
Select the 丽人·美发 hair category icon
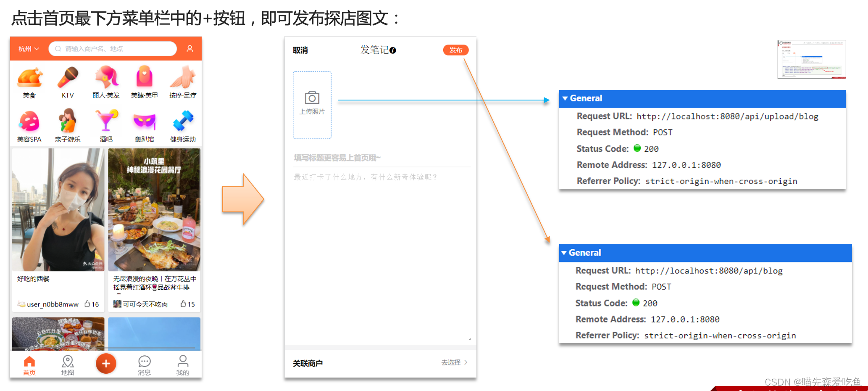[106, 77]
